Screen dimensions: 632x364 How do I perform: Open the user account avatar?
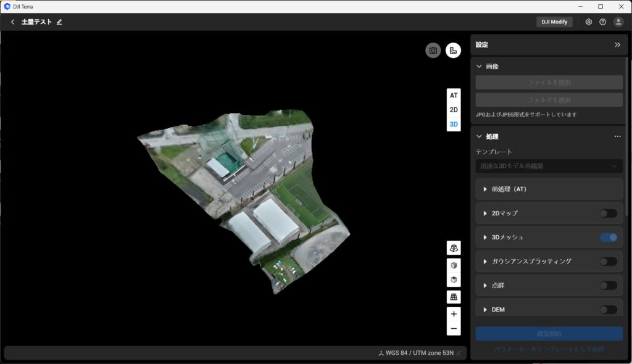(618, 22)
